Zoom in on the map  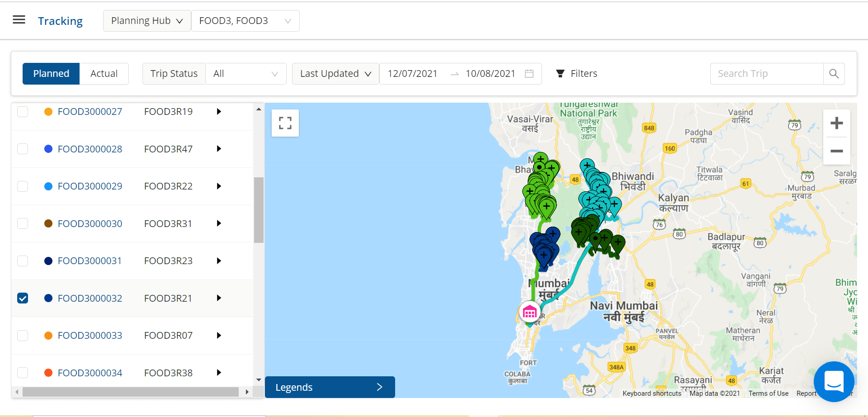point(837,123)
